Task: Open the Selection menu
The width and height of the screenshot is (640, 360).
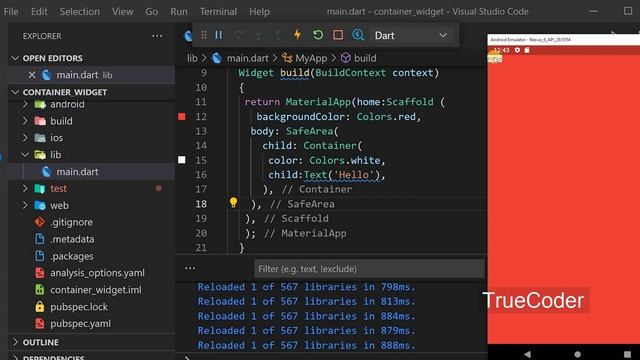Action: [x=80, y=12]
